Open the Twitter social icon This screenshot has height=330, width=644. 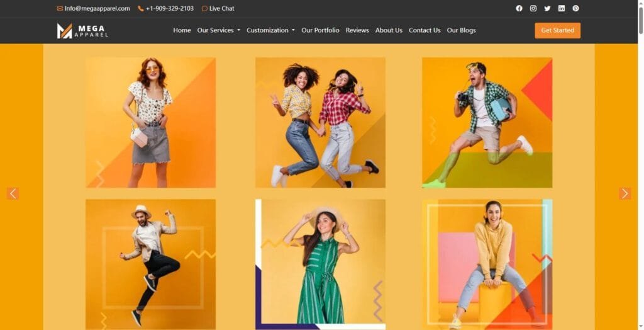coord(547,8)
